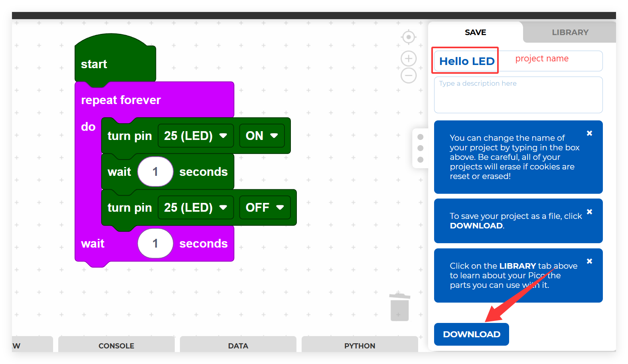Select the start block
The image size is (628, 364).
[x=94, y=64]
